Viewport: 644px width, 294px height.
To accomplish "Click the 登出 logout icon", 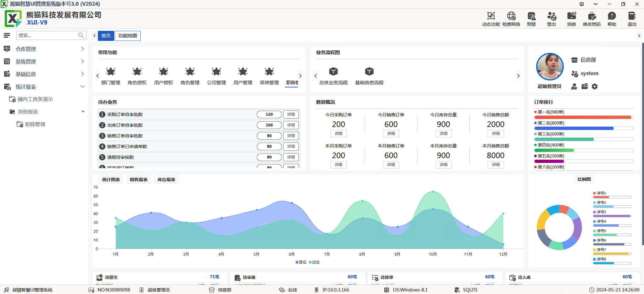I will [552, 16].
